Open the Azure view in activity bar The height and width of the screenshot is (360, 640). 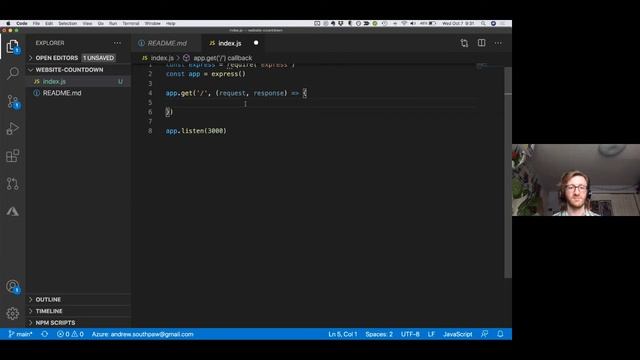(13, 211)
